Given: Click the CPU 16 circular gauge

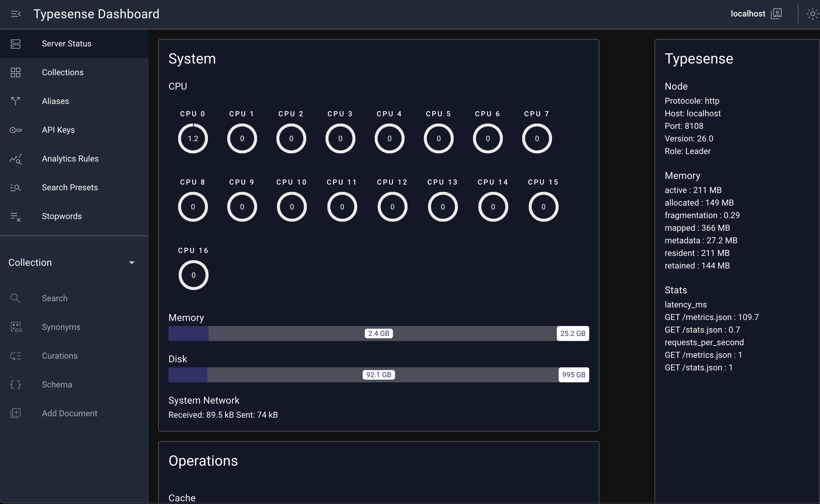Looking at the screenshot, I should pos(193,275).
